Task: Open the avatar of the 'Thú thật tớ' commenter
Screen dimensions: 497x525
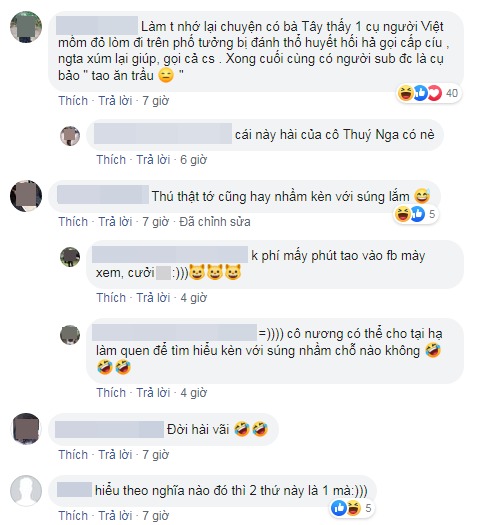Action: click(x=26, y=196)
